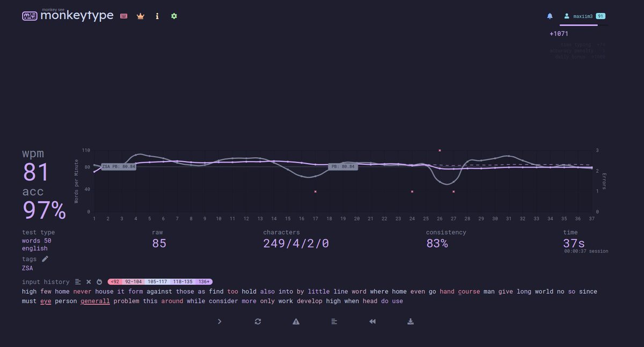
Task: Restart the test with repeat icon
Action: [258, 321]
